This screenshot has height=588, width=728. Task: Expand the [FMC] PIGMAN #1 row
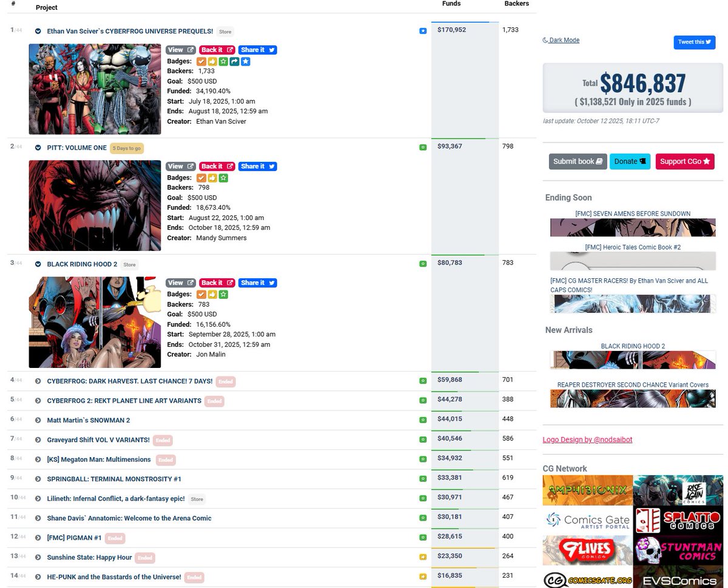click(x=38, y=538)
